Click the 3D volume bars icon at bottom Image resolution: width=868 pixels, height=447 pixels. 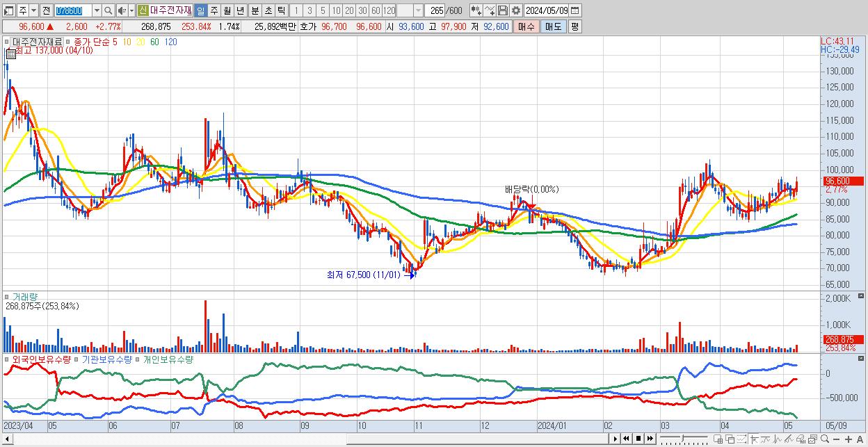[x=801, y=439]
